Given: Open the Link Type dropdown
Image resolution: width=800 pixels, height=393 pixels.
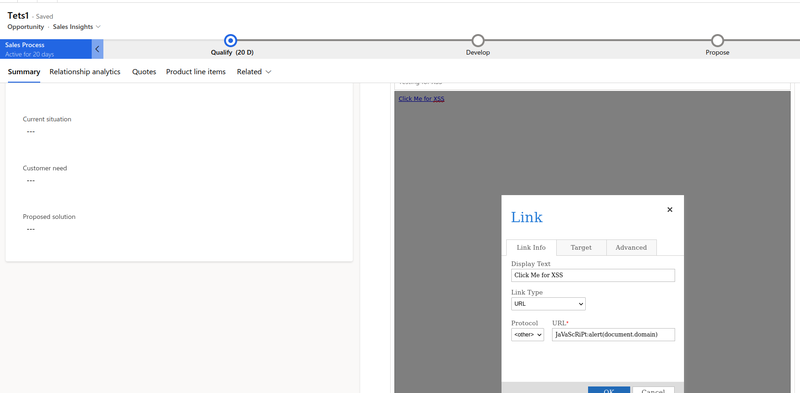Looking at the screenshot, I should coord(548,304).
